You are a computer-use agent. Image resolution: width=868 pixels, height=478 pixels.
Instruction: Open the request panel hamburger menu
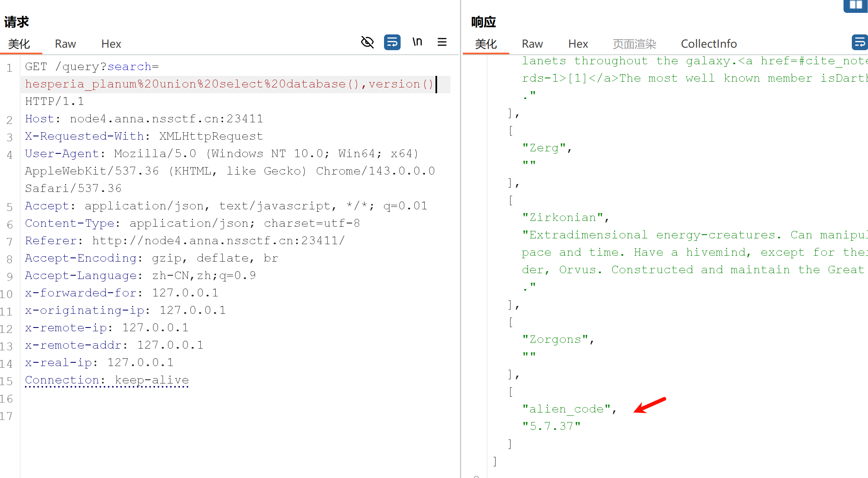click(x=442, y=42)
